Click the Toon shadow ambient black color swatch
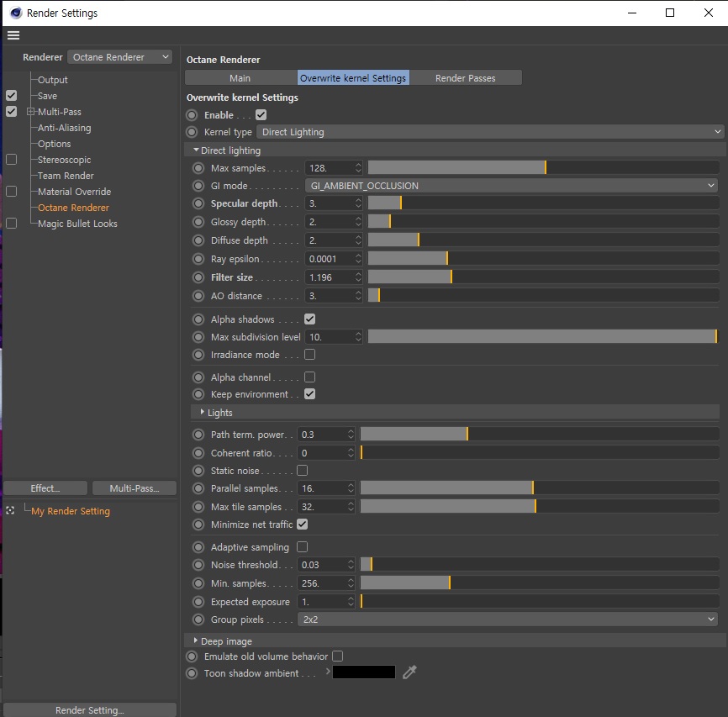 pyautogui.click(x=364, y=672)
